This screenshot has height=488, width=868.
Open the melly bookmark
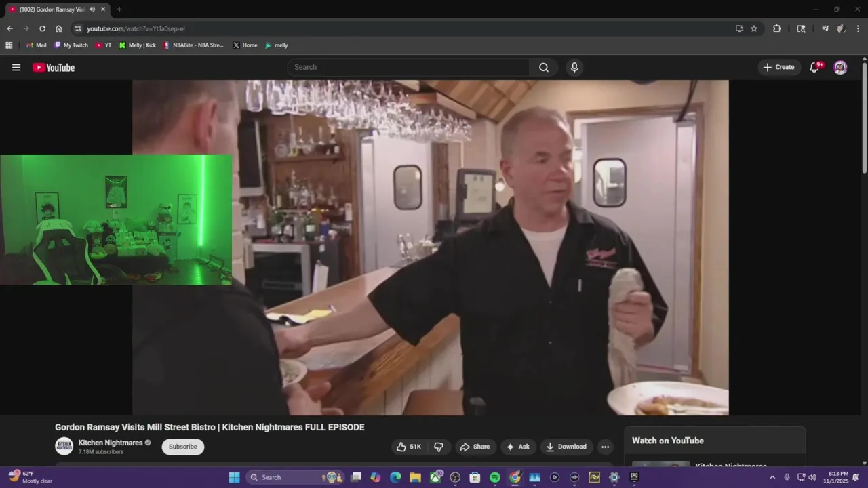(276, 45)
